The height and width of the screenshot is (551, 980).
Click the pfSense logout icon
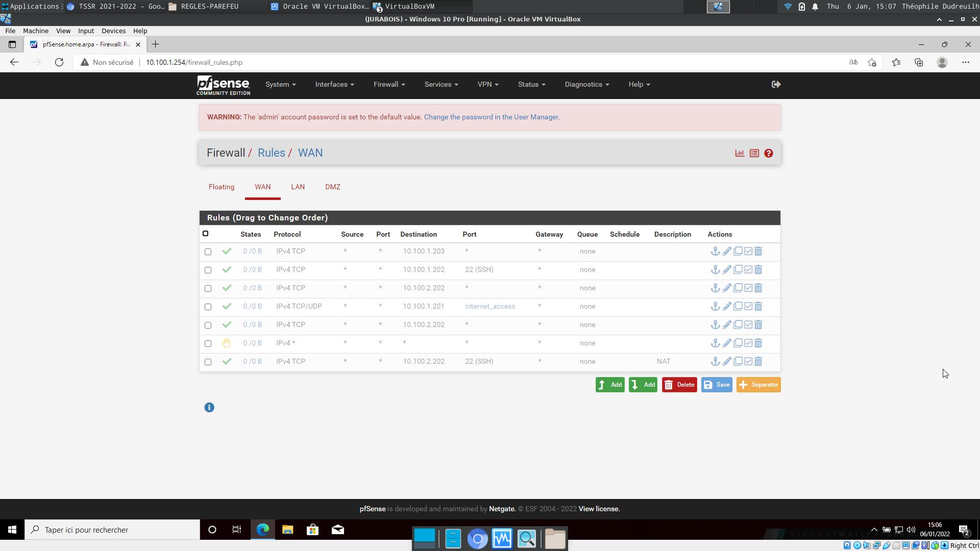(776, 84)
